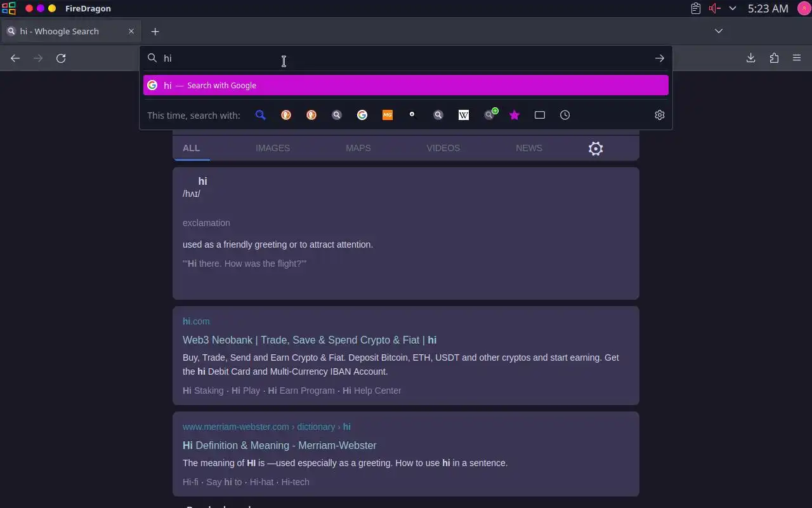812x508 pixels.
Task: Open 'Hi Definition & Meaning - Merriam-Webster' result
Action: pyautogui.click(x=280, y=445)
